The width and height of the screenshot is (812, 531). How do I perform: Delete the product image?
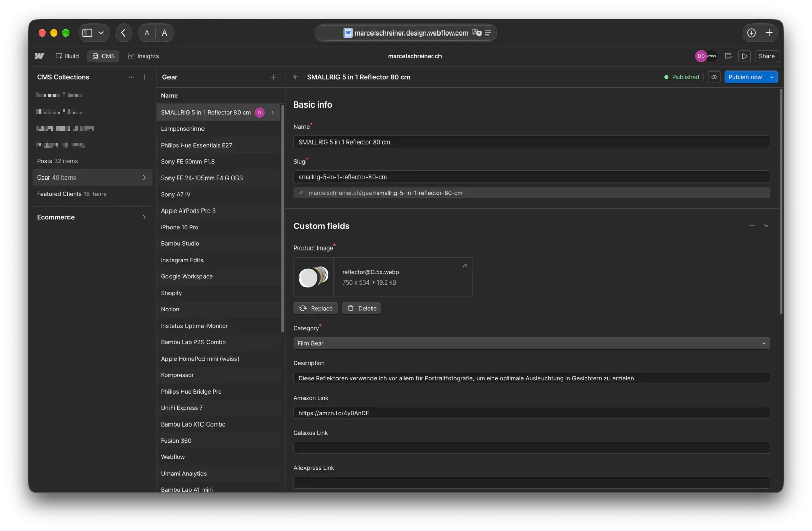point(361,308)
